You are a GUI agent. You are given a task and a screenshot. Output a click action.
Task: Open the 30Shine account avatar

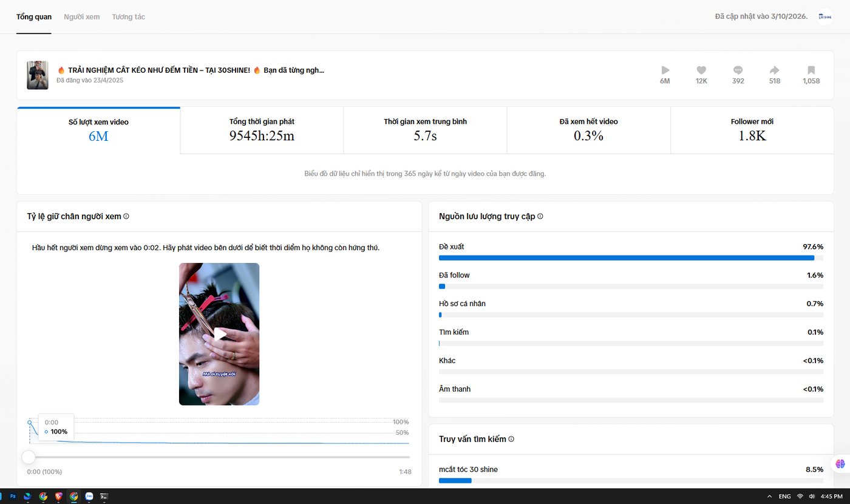(824, 16)
